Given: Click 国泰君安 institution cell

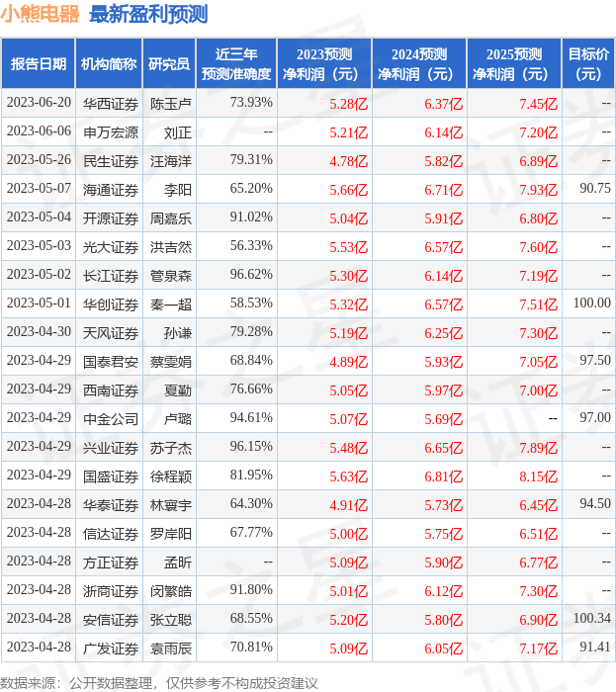Looking at the screenshot, I should pos(111,362).
